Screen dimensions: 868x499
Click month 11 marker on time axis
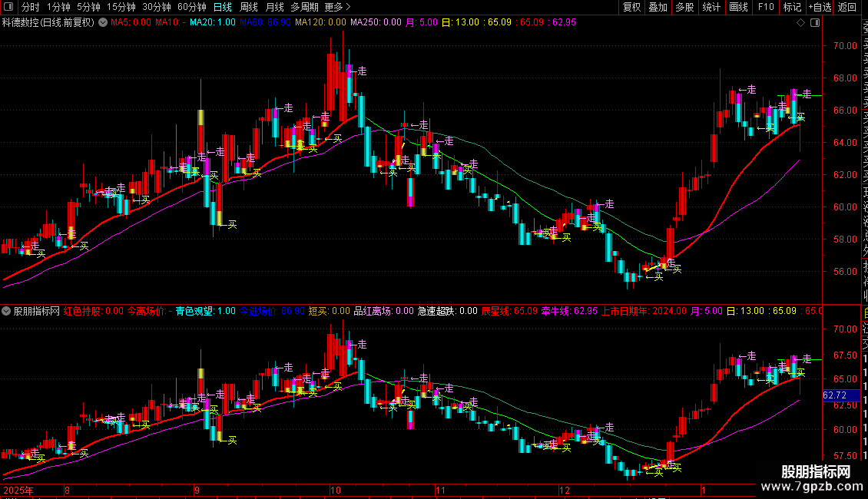[440, 491]
